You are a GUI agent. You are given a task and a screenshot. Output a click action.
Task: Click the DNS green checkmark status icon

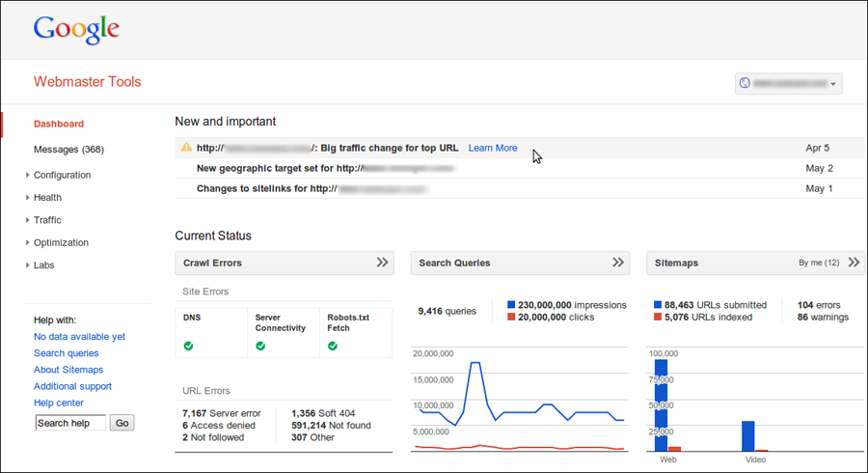189,347
